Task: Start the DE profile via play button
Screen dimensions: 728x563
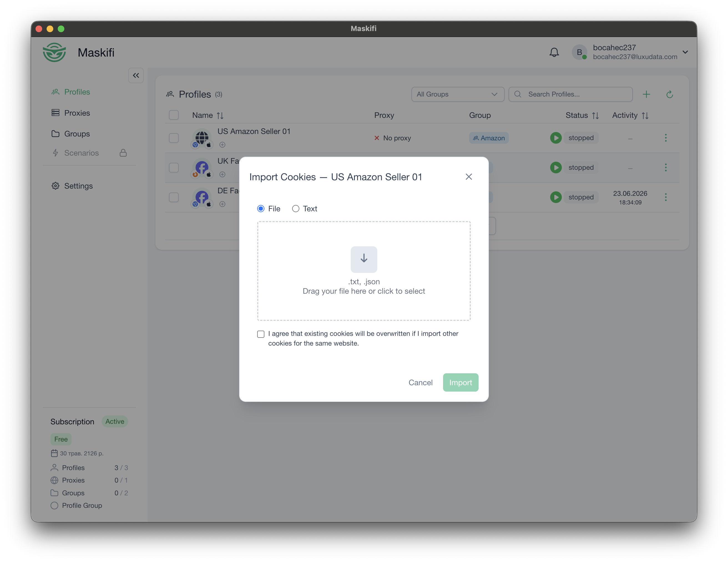Action: coord(556,197)
